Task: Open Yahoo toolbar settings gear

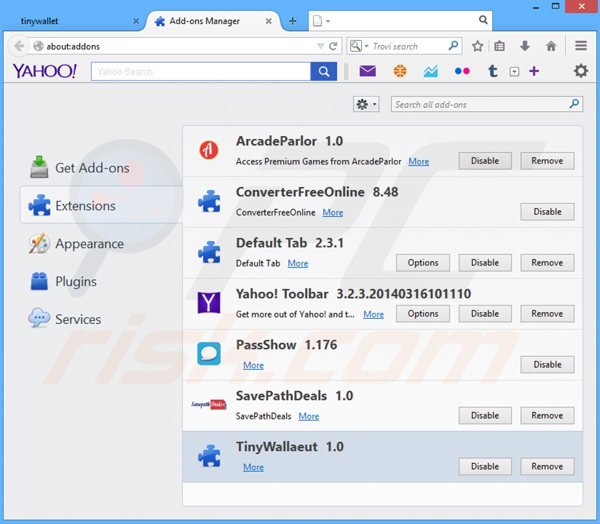Action: [580, 71]
